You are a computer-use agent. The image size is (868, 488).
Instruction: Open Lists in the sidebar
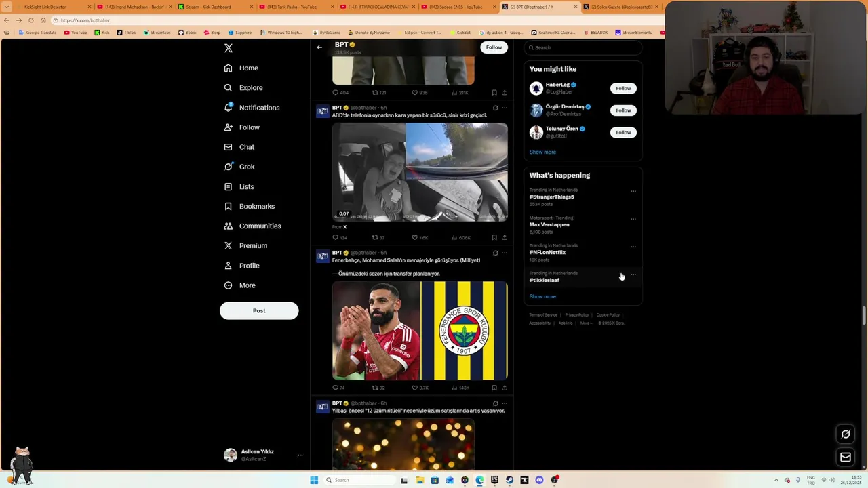click(x=239, y=186)
